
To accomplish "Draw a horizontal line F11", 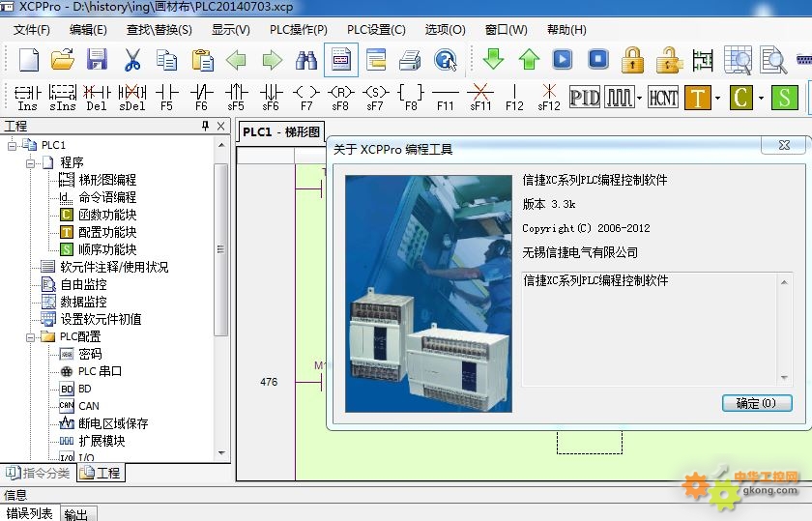I will (x=446, y=98).
